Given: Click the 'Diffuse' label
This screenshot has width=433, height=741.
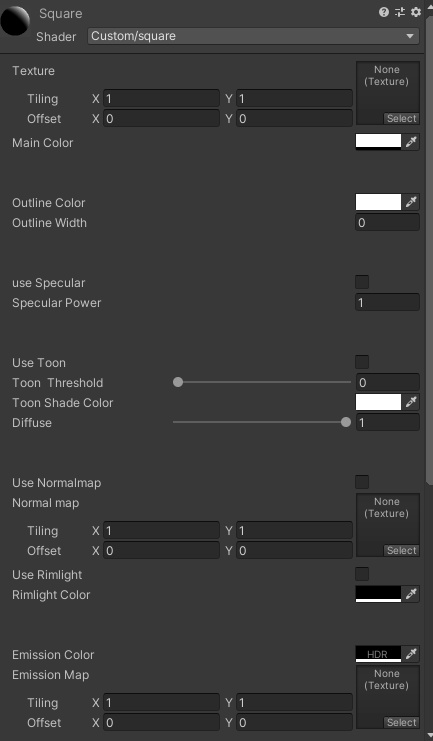Looking at the screenshot, I should pos(32,422).
